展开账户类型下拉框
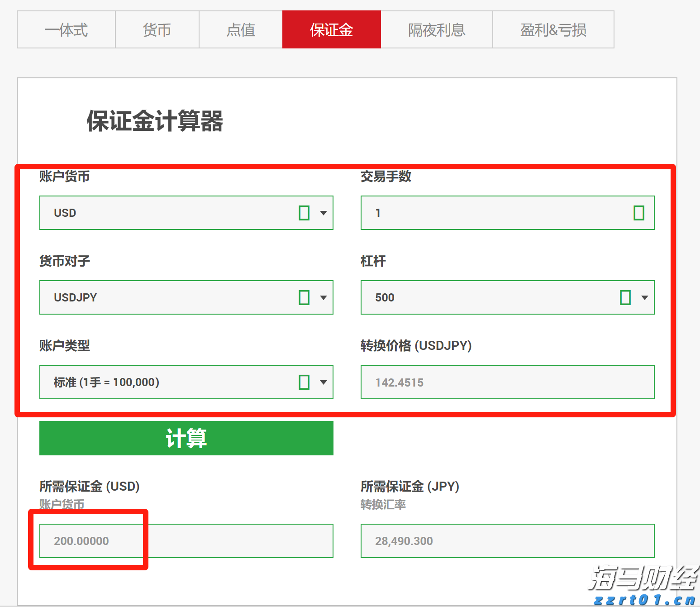Viewport: 700px width, 607px height. [323, 382]
